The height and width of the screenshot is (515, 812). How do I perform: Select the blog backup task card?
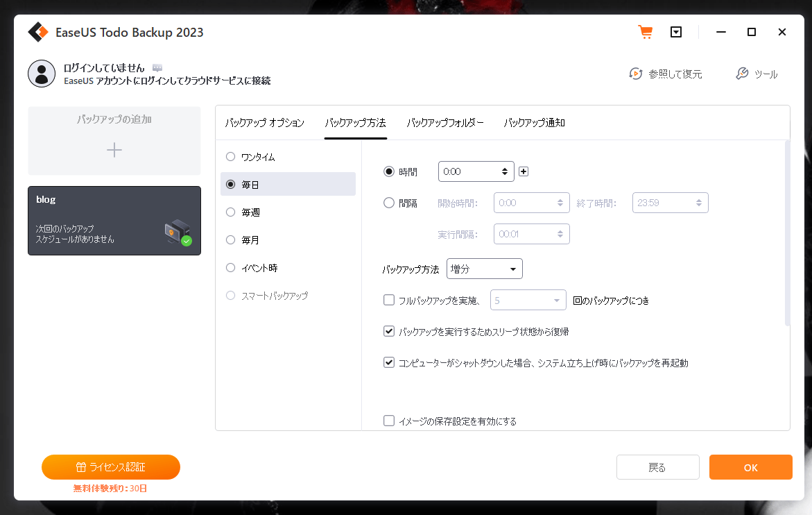coord(114,221)
